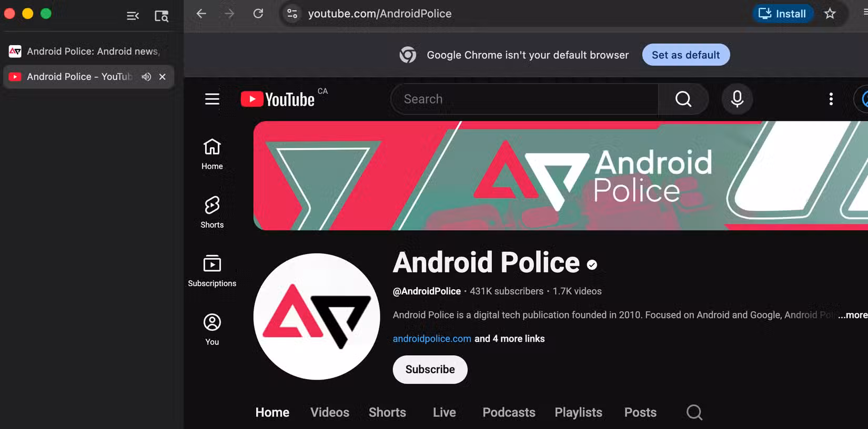Screen dimensions: 868x429
Task: Bookmark this page with star icon
Action: [x=830, y=14]
